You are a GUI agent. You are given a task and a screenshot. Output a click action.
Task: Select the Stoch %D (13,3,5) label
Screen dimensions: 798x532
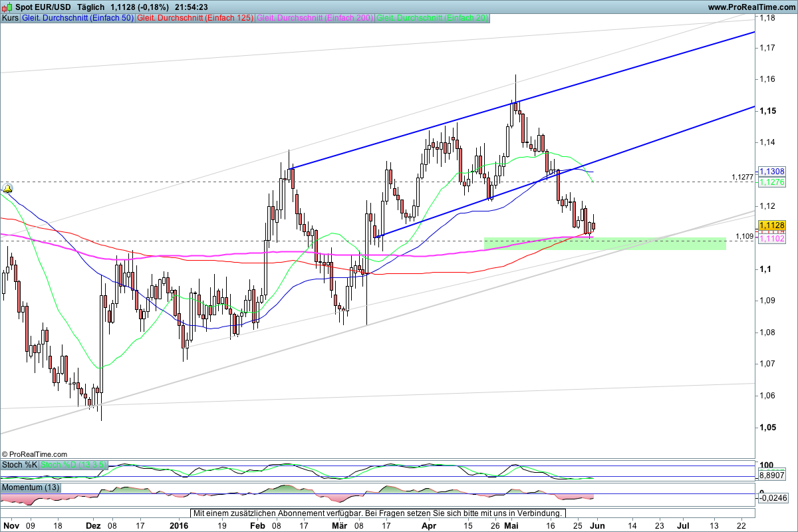tap(74, 465)
